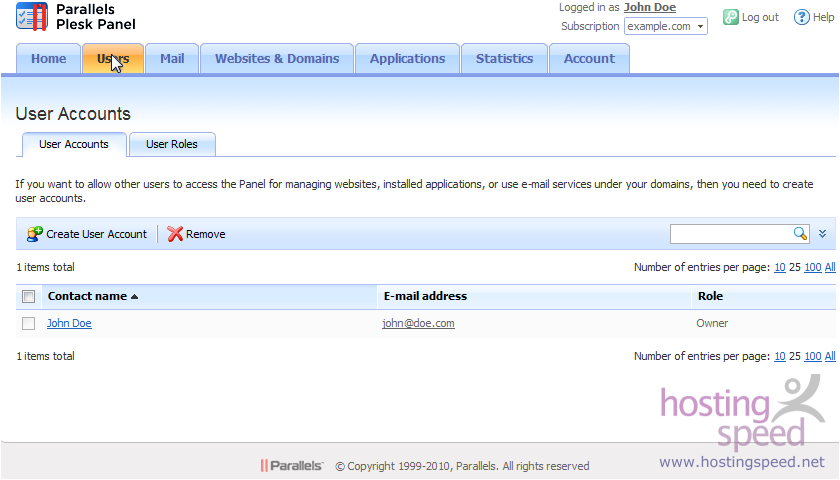Click the john@doe.com e-mail link
The width and height of the screenshot is (840, 480).
click(x=418, y=324)
